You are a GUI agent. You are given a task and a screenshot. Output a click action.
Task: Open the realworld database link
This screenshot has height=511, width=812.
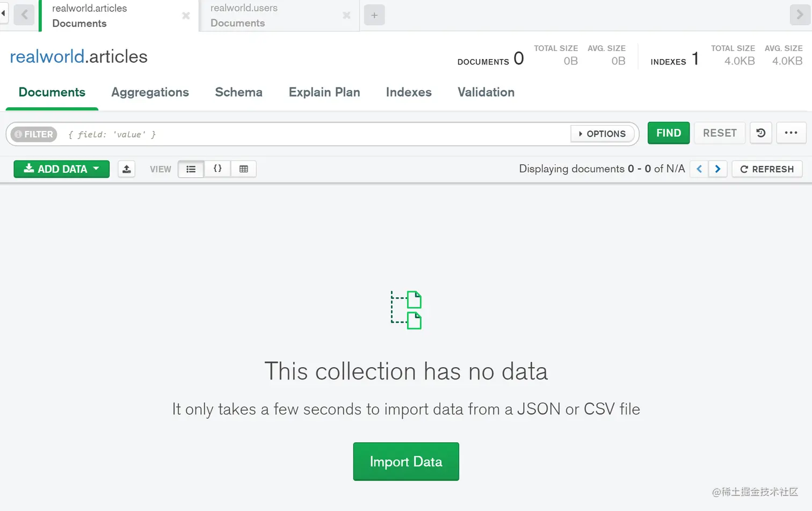coord(47,56)
